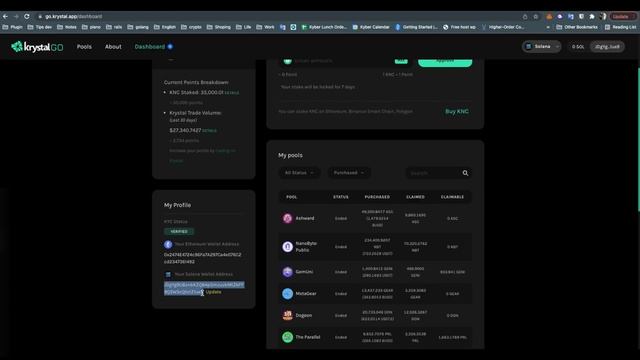Reload the browser page

pos(27,16)
